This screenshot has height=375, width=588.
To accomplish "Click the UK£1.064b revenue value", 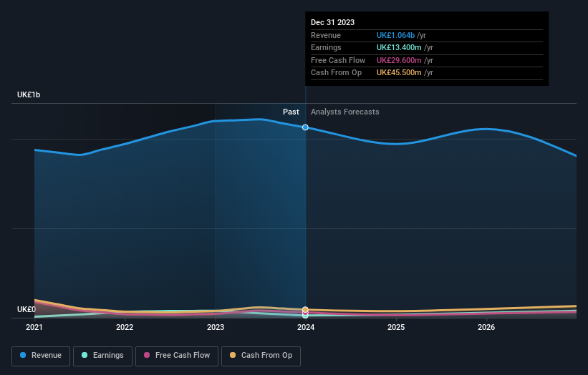I will 395,35.
